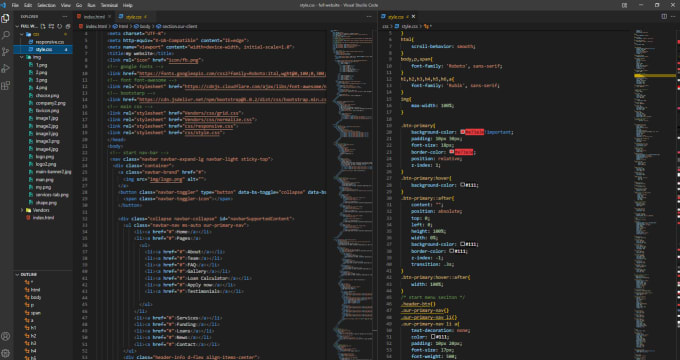This screenshot has height=360, width=680.
Task: Close the style.css tab in right editor
Action: point(413,16)
